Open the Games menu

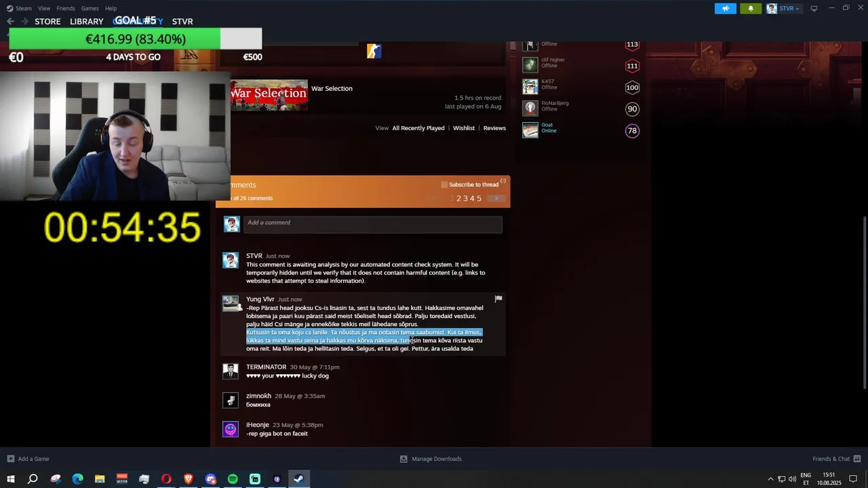90,8
